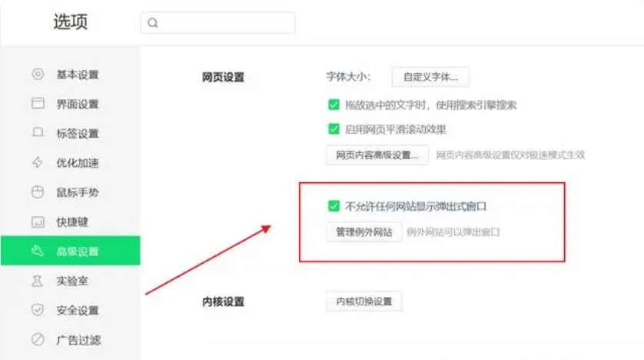Click the 选项 page title
This screenshot has width=644, height=360.
tap(70, 22)
